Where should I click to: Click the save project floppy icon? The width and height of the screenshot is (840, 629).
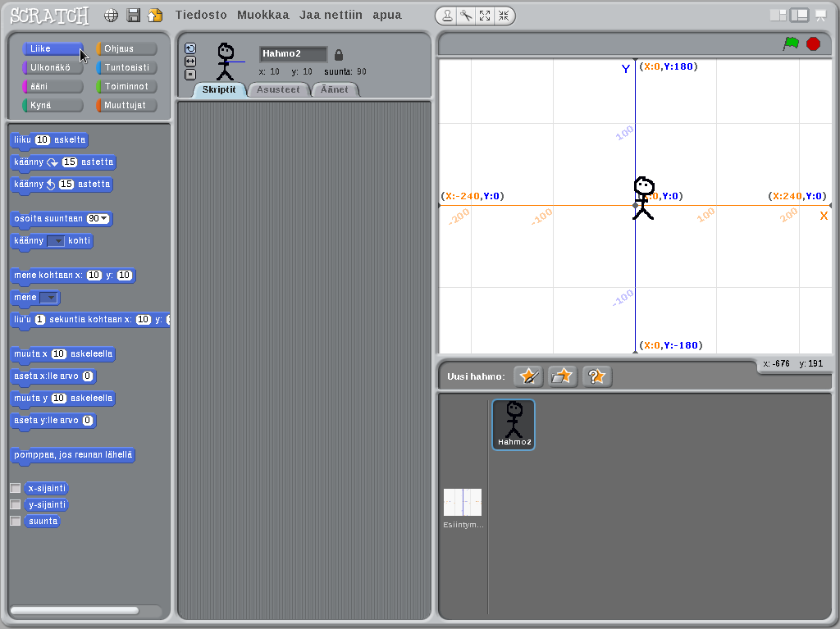(134, 15)
